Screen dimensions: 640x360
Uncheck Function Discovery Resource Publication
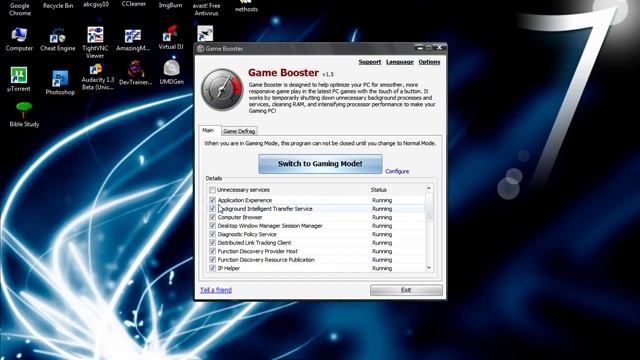(x=212, y=260)
